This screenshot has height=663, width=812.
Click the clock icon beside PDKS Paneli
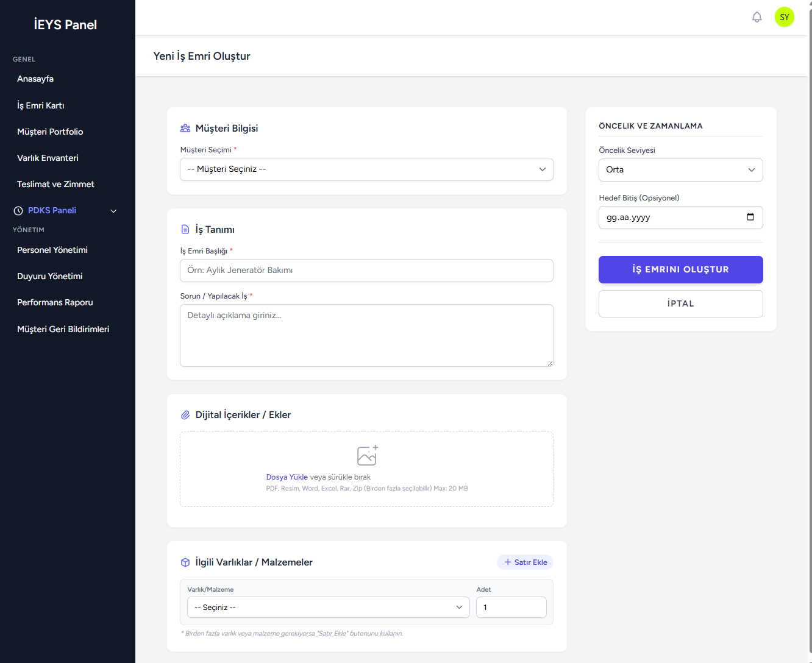coord(18,210)
